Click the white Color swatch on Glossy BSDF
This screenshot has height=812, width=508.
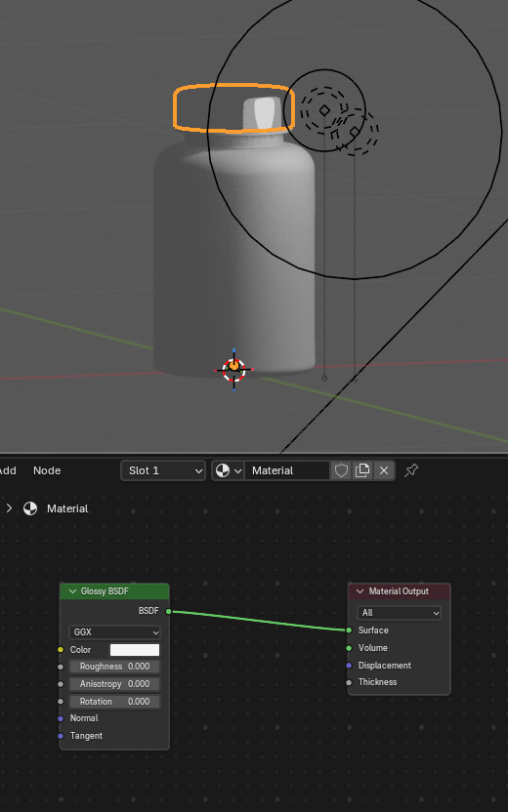135,649
